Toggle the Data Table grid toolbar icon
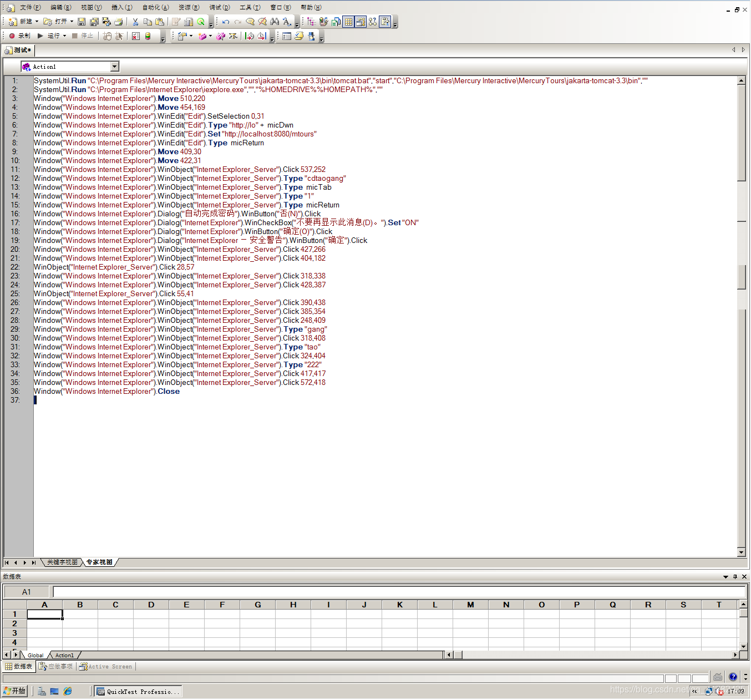Viewport: 751px width, 700px height. [348, 22]
